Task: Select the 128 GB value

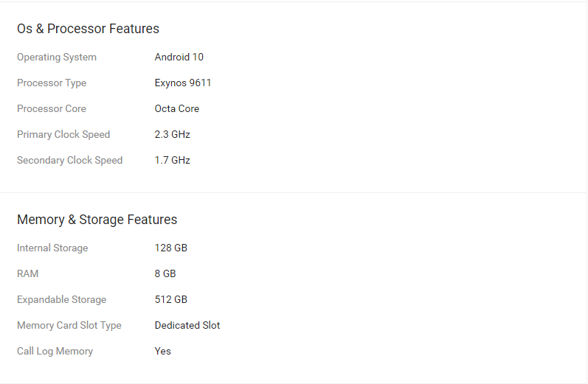Action: click(x=171, y=248)
